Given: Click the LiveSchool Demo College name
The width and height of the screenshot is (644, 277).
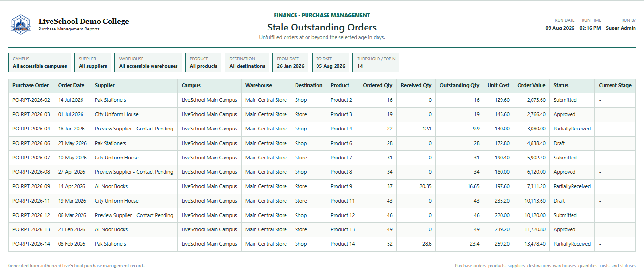Looking at the screenshot, I should point(83,21).
